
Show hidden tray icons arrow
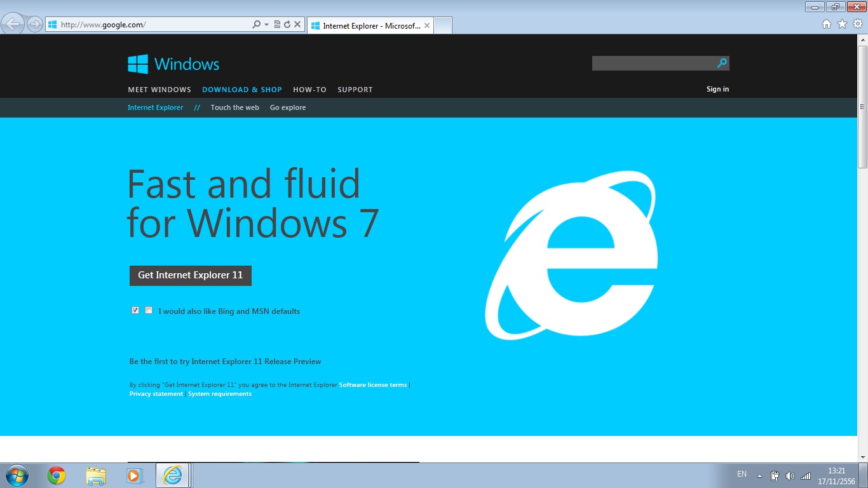pyautogui.click(x=759, y=476)
